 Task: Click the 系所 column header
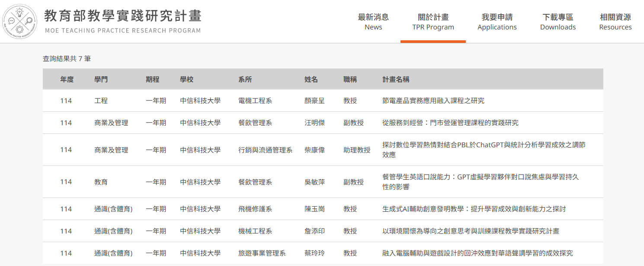245,79
